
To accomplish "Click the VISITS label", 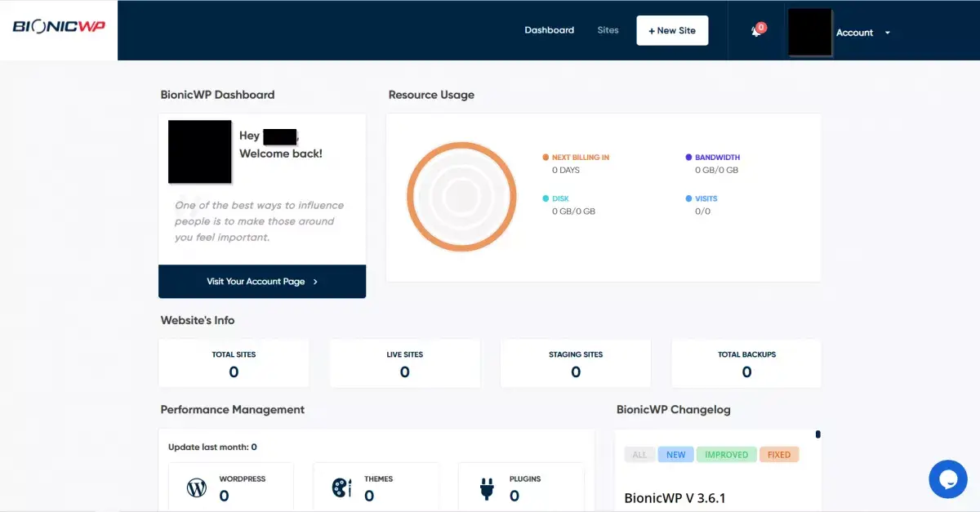I will (x=706, y=198).
